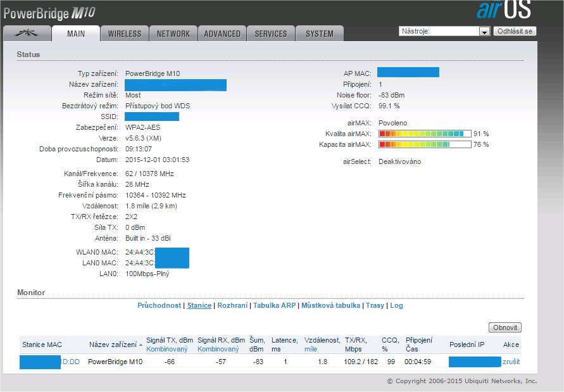Image resolution: width=564 pixels, height=392 pixels.
Task: Click the 2015-12-01 03:01:53 date value
Action: pyautogui.click(x=157, y=160)
